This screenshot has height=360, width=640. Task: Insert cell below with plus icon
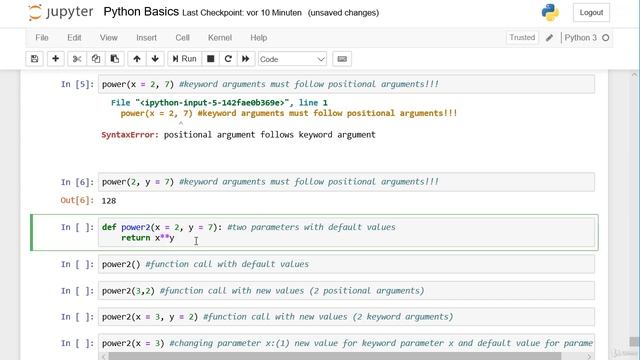click(56, 59)
